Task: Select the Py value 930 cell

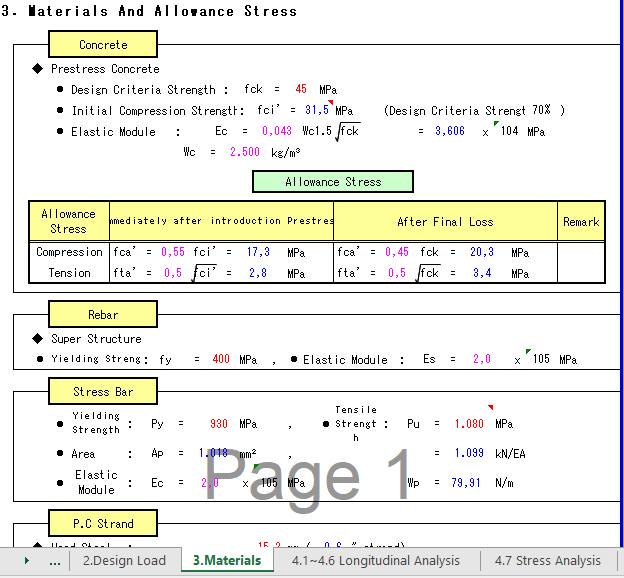Action: point(219,424)
